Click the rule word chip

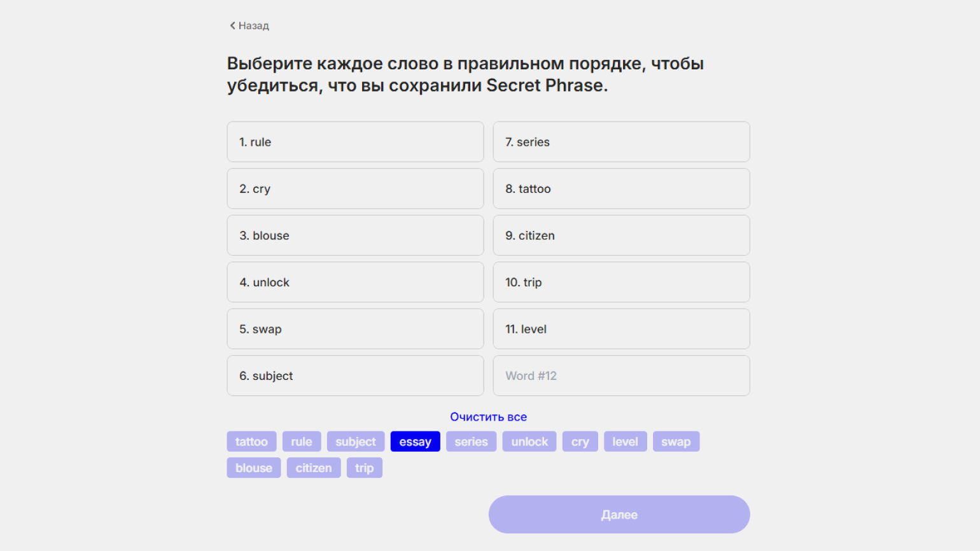click(x=302, y=442)
